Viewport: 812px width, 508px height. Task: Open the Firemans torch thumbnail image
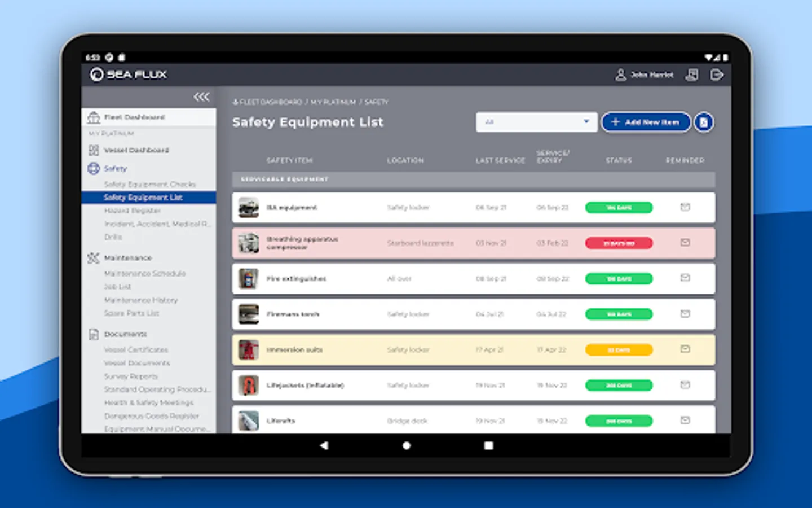248,314
